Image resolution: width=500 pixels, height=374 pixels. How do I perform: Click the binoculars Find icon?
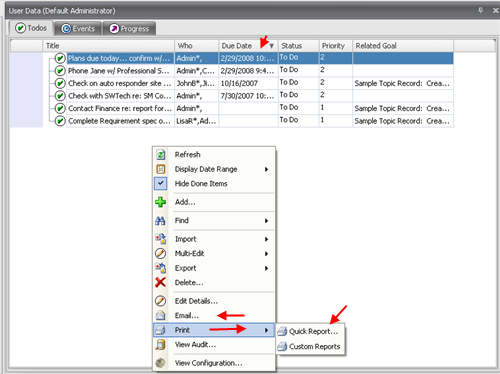click(x=160, y=220)
